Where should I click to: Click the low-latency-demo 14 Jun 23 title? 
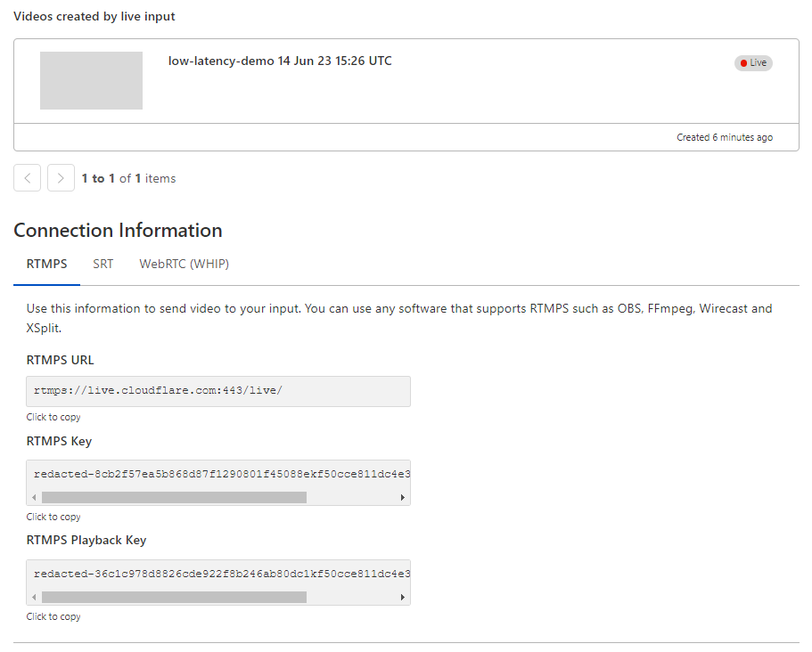point(280,61)
